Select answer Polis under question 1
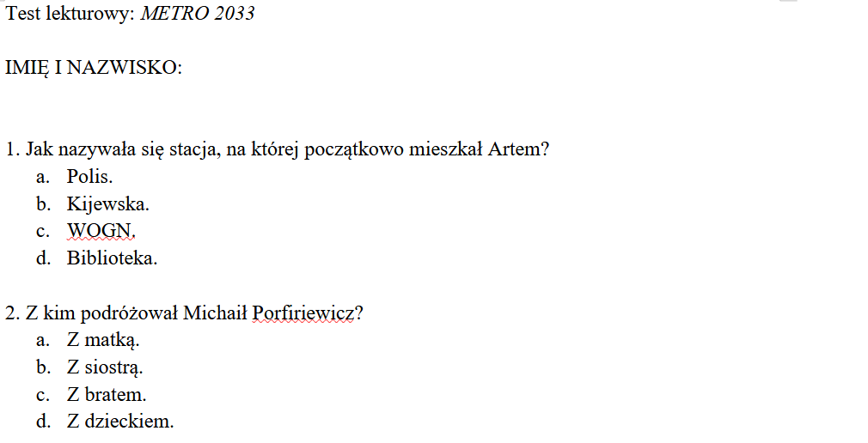Viewport: 868px width, 443px height. (89, 177)
